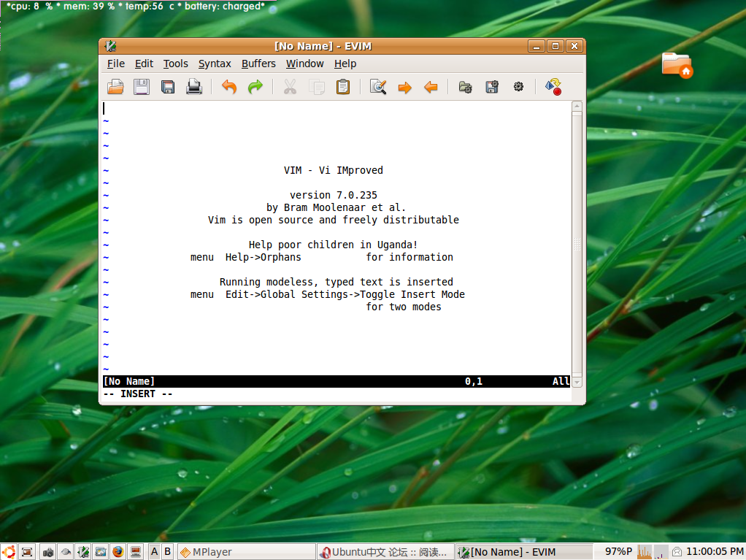Open the terminal computer launcher in taskbar
Image resolution: width=746 pixels, height=560 pixels.
[x=136, y=552]
